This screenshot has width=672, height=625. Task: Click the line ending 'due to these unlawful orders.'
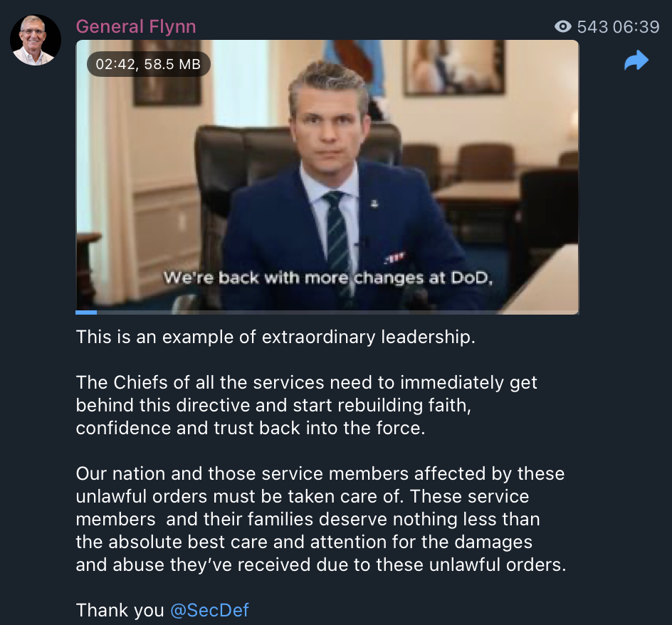click(x=321, y=564)
